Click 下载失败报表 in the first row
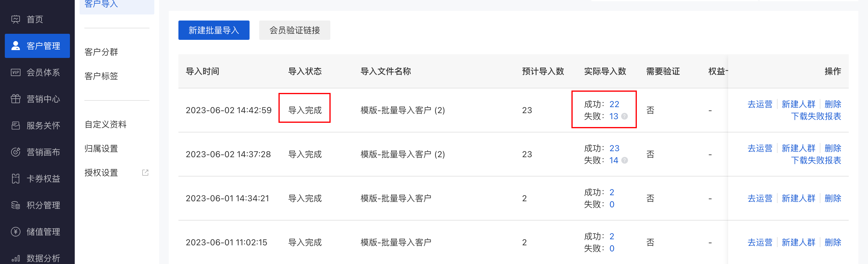 pos(816,116)
